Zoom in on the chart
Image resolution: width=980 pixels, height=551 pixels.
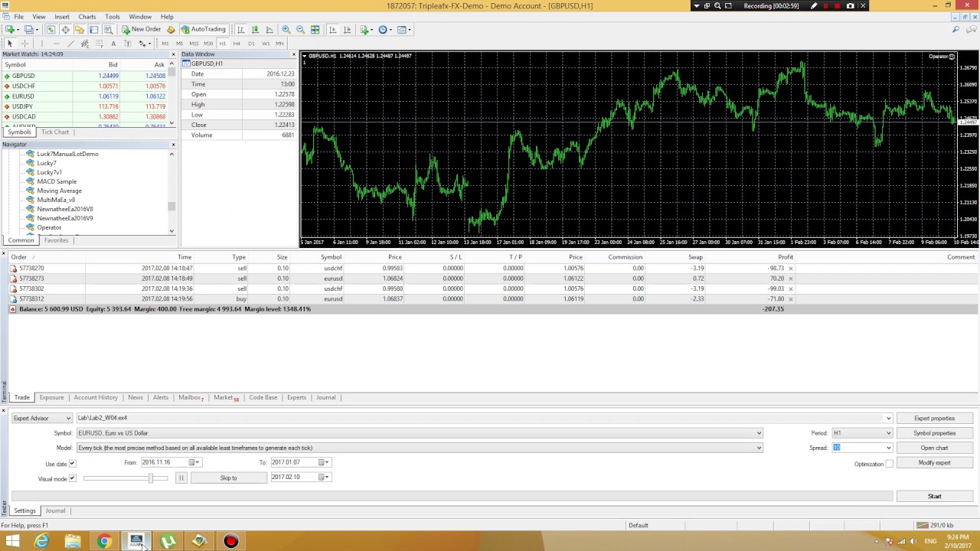pos(286,30)
